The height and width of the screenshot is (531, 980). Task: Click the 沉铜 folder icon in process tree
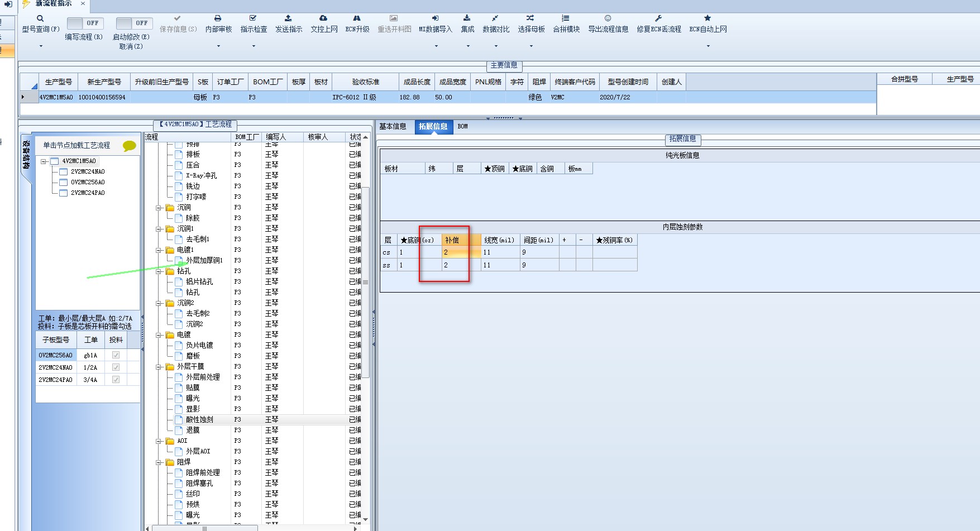click(x=170, y=208)
